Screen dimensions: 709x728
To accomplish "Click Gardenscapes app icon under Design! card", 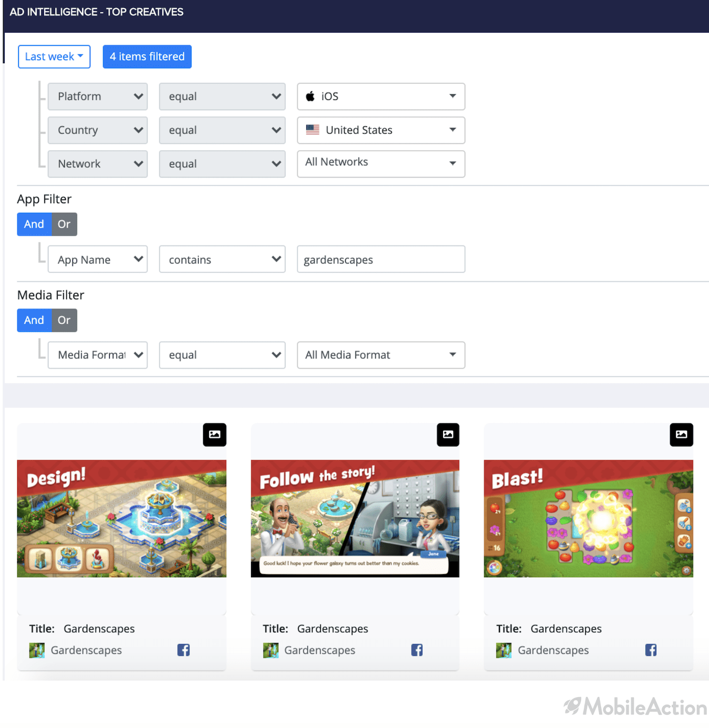I will 37,650.
